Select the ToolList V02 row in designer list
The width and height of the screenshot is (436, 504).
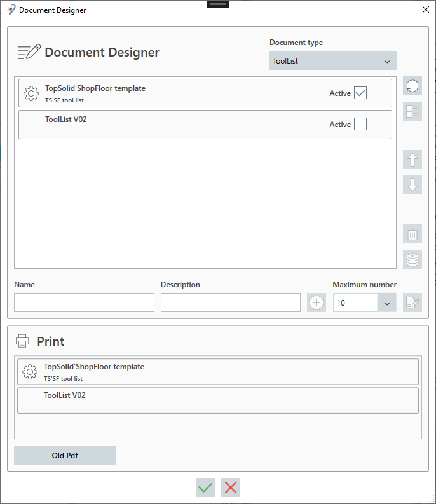(x=205, y=125)
